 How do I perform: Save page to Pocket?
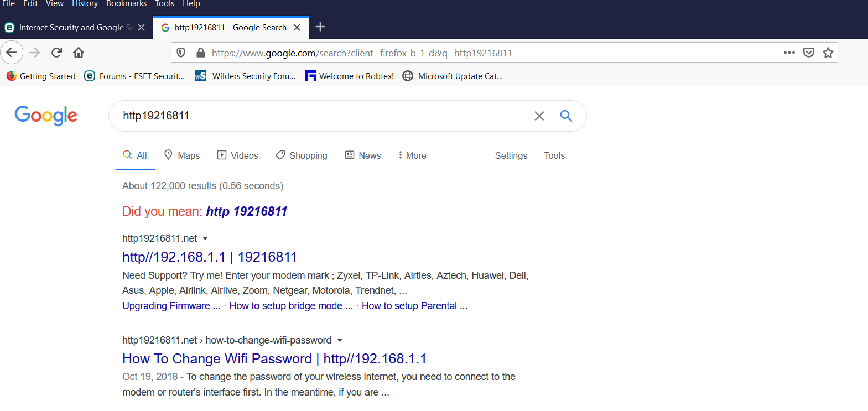809,53
